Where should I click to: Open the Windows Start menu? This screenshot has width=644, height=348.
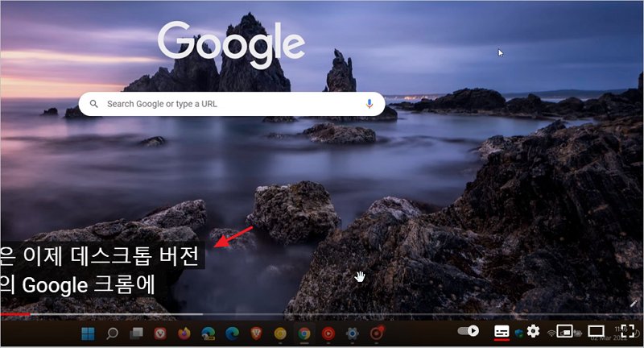(x=88, y=333)
